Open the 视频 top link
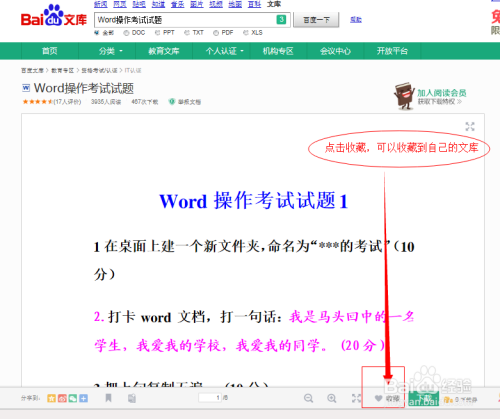The image size is (500, 419). [216, 4]
